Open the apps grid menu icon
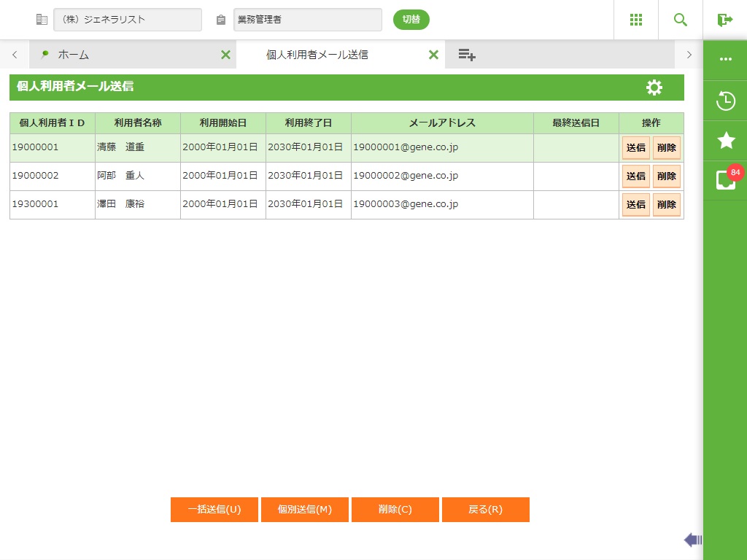The height and width of the screenshot is (560, 747). 635,20
